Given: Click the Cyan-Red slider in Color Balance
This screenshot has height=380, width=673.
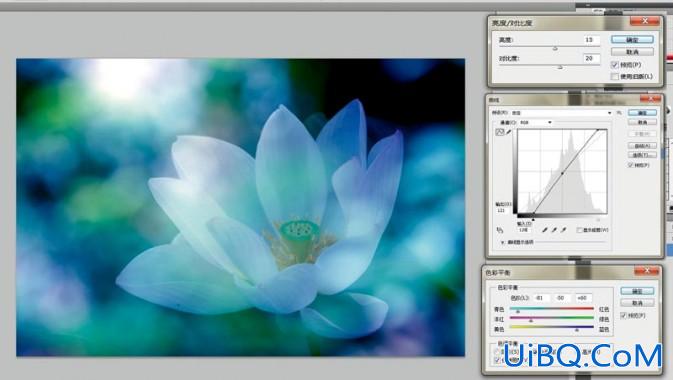Looking at the screenshot, I should coord(552,309).
